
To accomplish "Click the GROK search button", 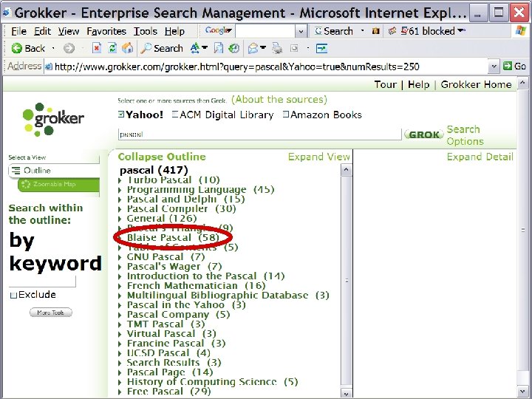I will (x=424, y=134).
